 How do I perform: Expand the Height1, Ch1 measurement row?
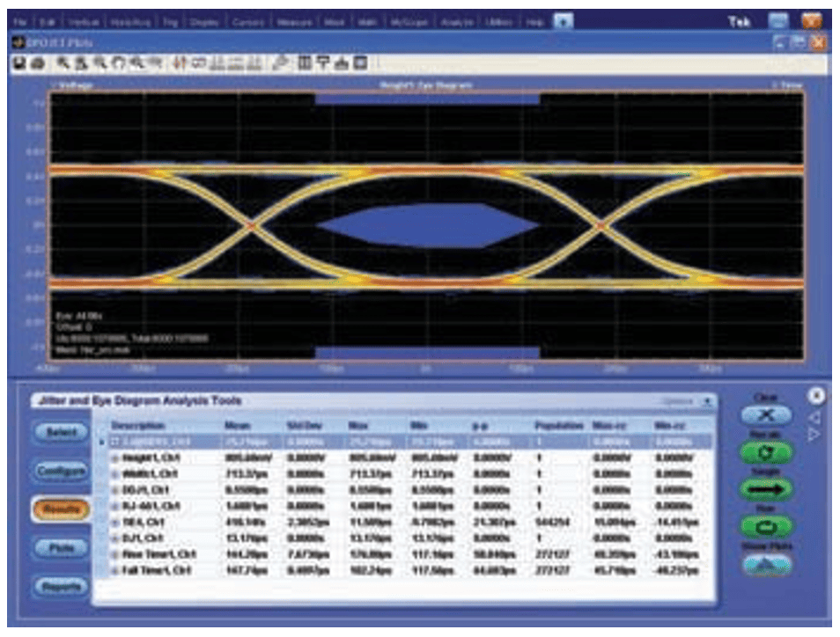[x=114, y=458]
